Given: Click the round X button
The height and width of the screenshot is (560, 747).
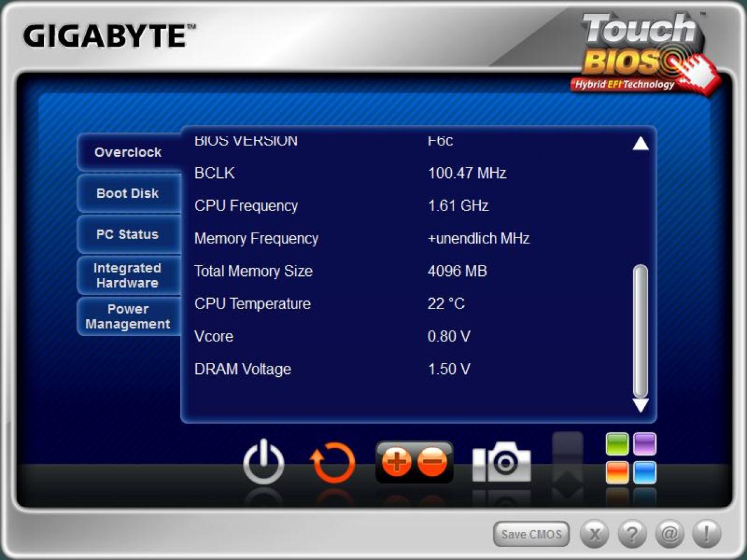Looking at the screenshot, I should click(x=594, y=534).
